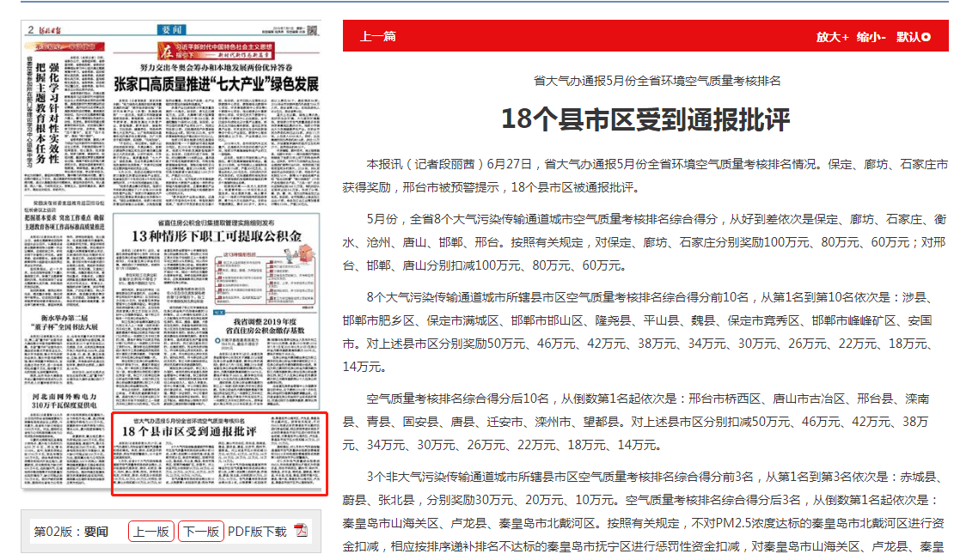Click the red PDF download icon

click(x=300, y=531)
